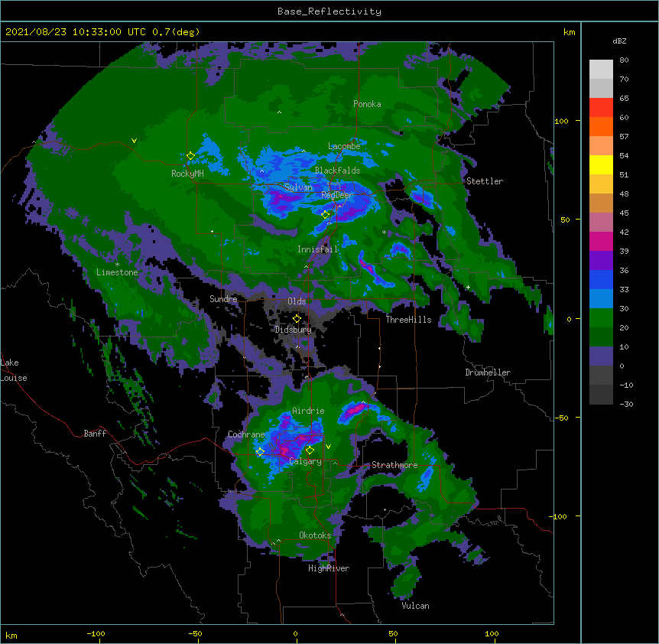Click the Airdrie city label

coord(308,411)
